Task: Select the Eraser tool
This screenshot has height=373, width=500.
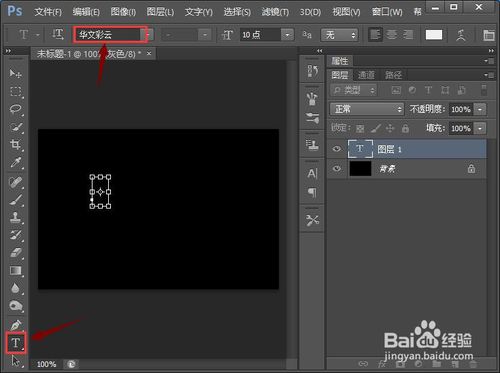Action: [x=15, y=253]
